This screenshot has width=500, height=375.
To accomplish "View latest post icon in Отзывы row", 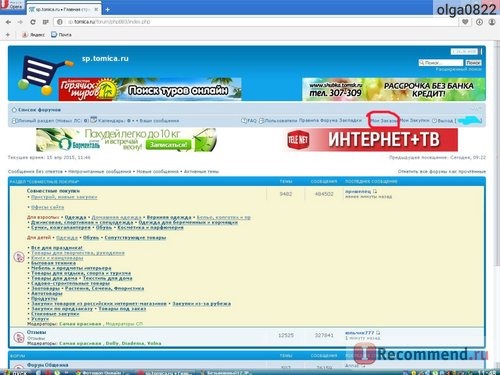I will (378, 333).
